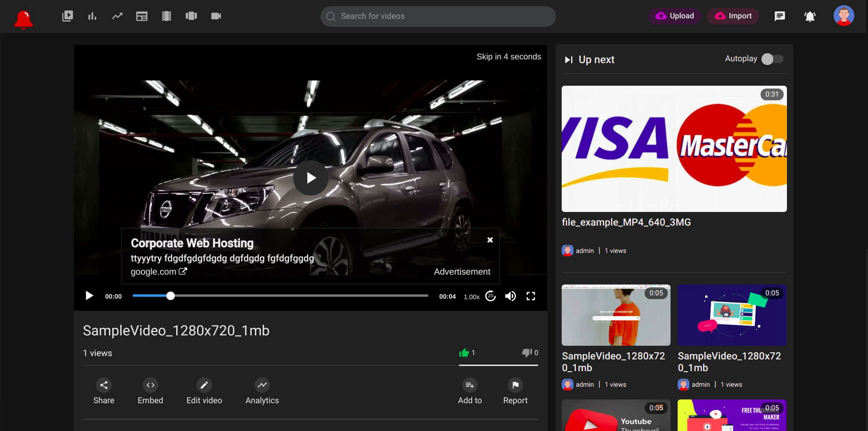Report this video using the flag icon
Image resolution: width=868 pixels, height=431 pixels.
(516, 385)
